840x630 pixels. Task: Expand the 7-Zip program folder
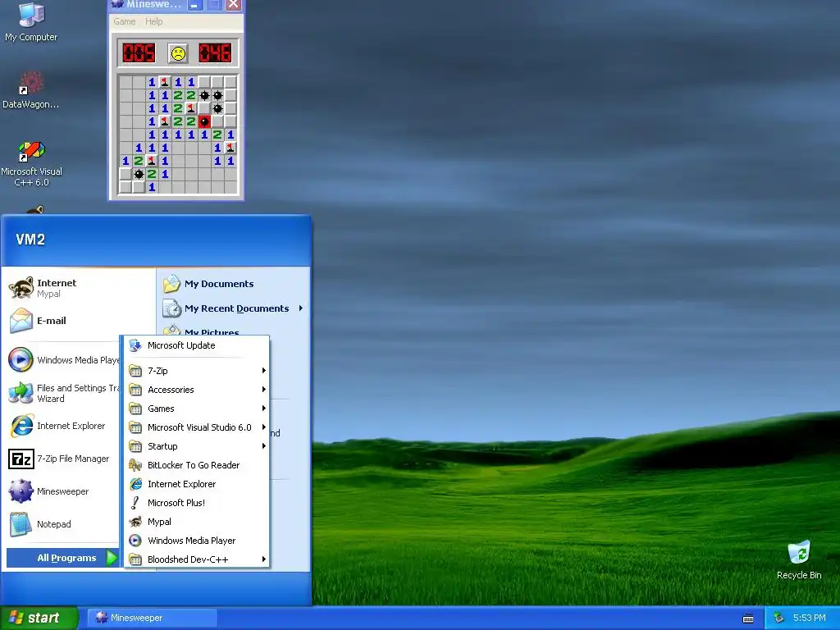pos(197,371)
